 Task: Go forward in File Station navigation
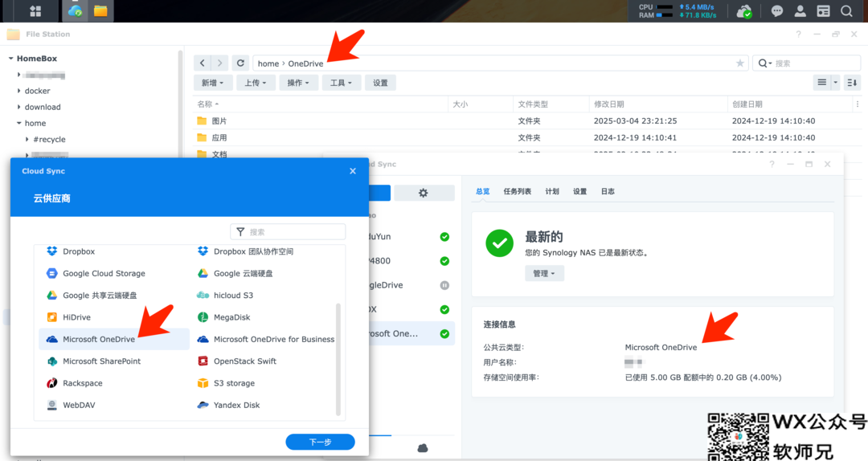click(219, 63)
